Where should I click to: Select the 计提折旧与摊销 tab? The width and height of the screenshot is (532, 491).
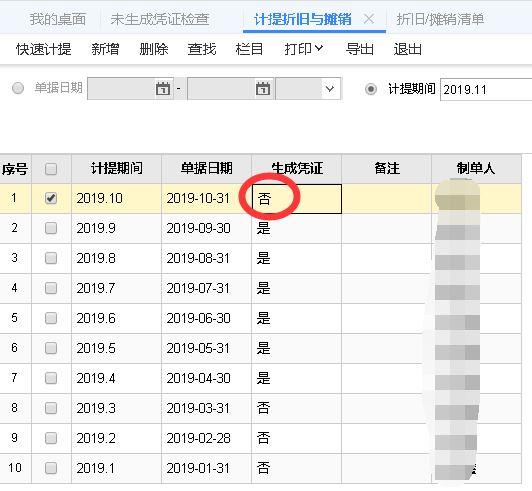[303, 19]
